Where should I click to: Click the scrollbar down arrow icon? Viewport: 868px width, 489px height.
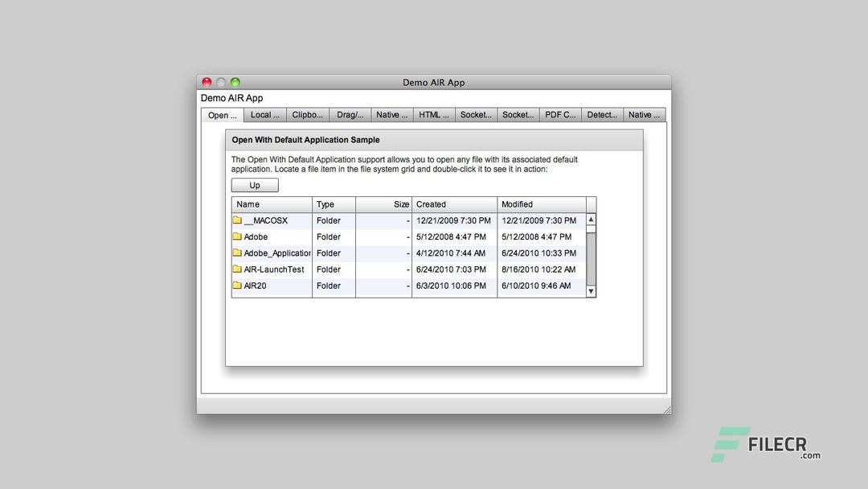(x=589, y=290)
